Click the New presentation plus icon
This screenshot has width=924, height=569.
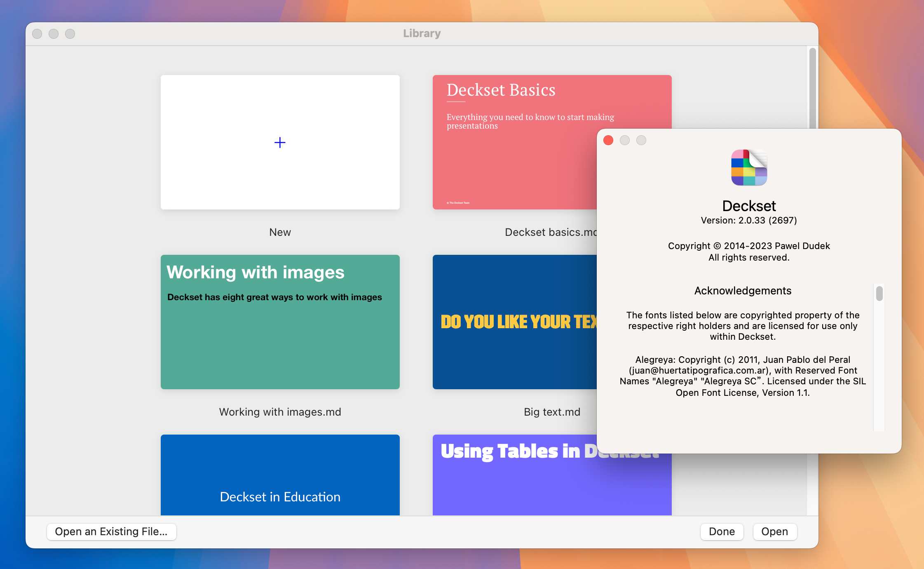click(280, 142)
